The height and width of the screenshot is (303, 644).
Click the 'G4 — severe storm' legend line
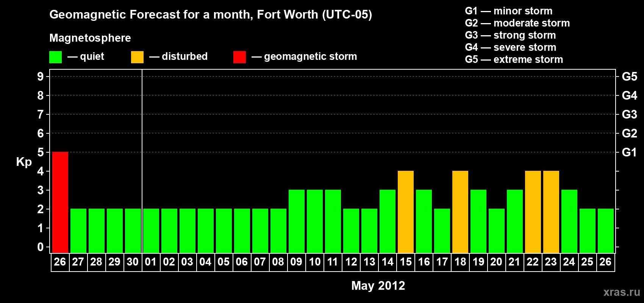coord(511,47)
